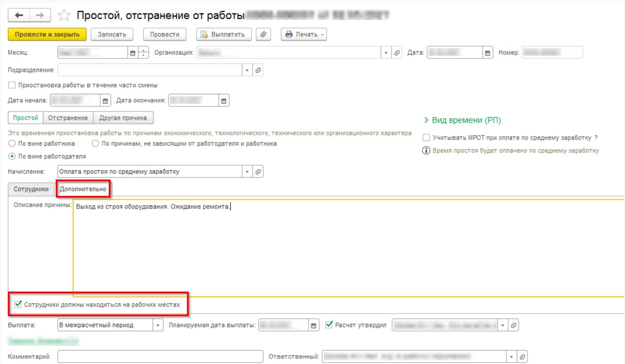Add document to favorites with star icon

pyautogui.click(x=63, y=16)
